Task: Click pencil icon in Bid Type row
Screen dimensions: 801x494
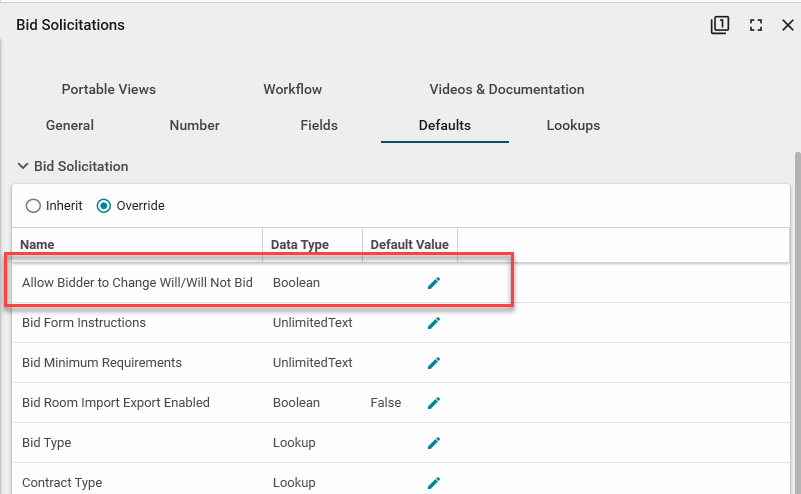Action: point(433,443)
